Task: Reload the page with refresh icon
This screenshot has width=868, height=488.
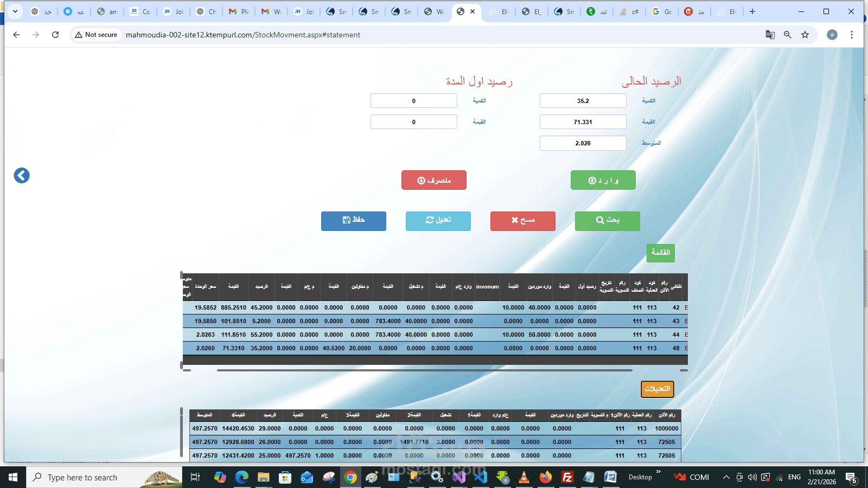Action: pos(55,35)
